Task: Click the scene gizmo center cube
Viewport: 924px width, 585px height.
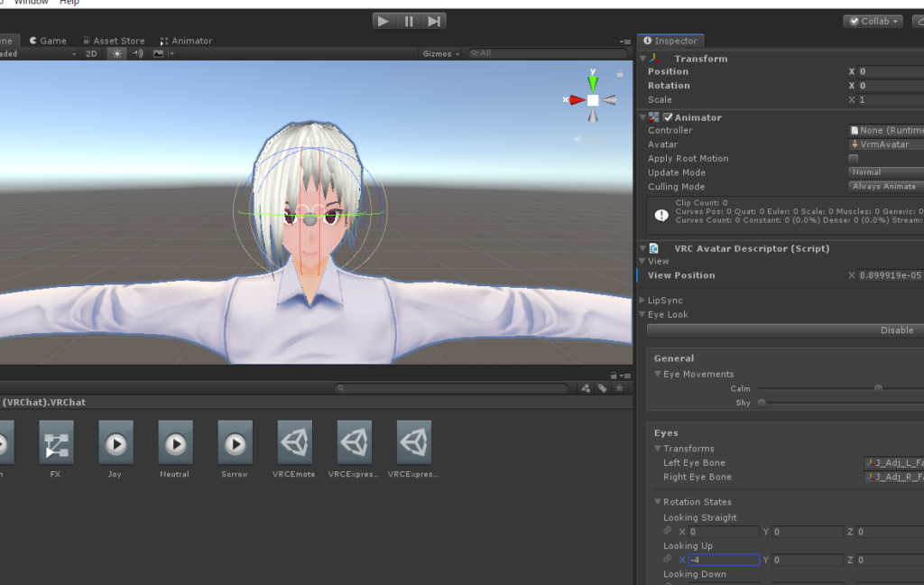Action: pos(593,100)
